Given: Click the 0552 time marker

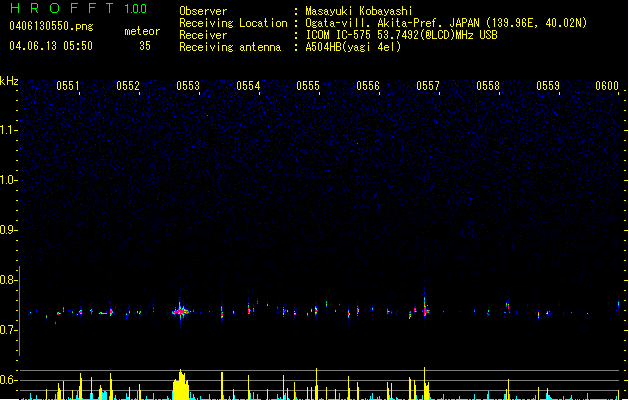Looking at the screenshot, I should 128,86.
